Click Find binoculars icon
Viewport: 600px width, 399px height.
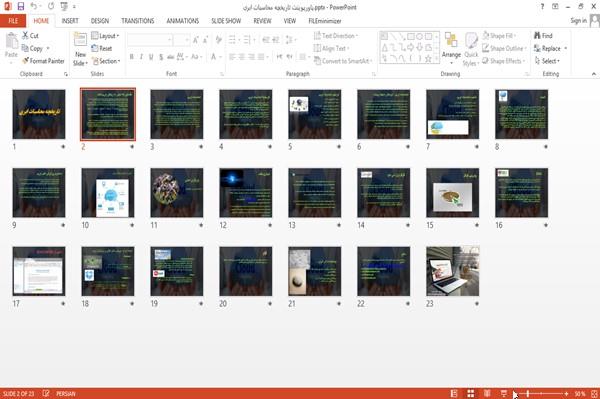pos(537,36)
